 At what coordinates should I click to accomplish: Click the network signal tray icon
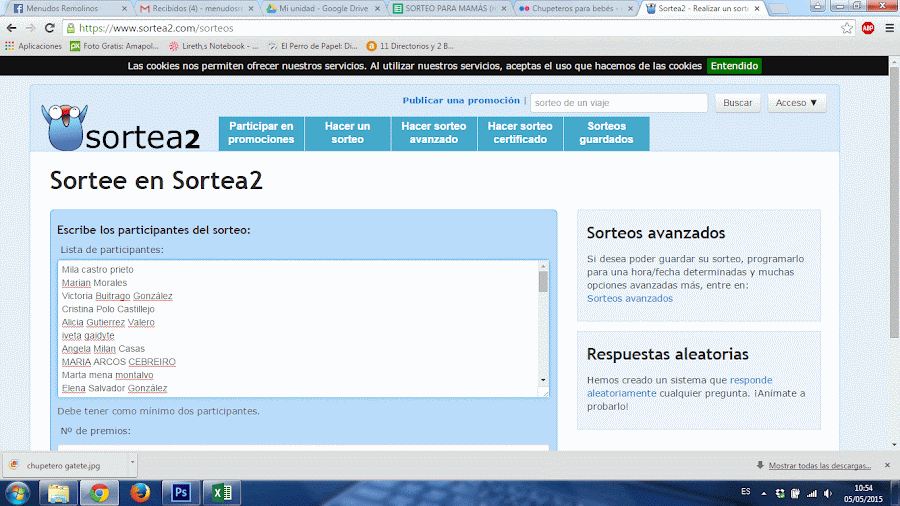(x=812, y=493)
